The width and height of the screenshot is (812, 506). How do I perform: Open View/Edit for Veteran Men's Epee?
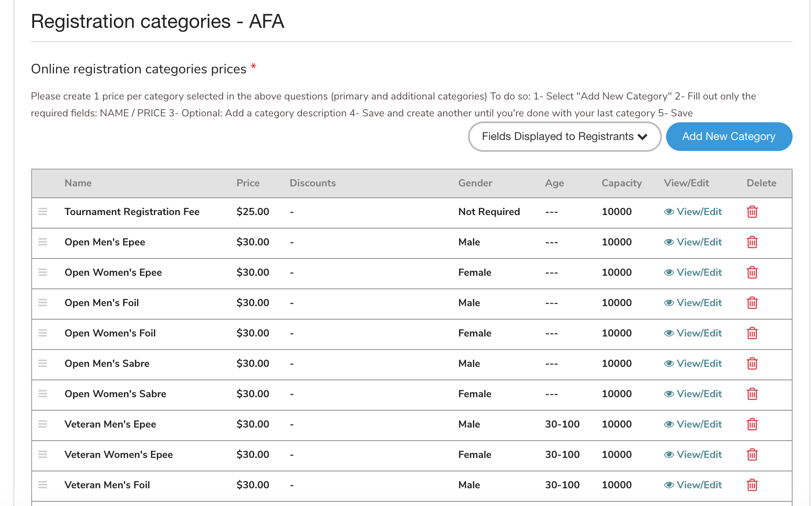pos(693,424)
